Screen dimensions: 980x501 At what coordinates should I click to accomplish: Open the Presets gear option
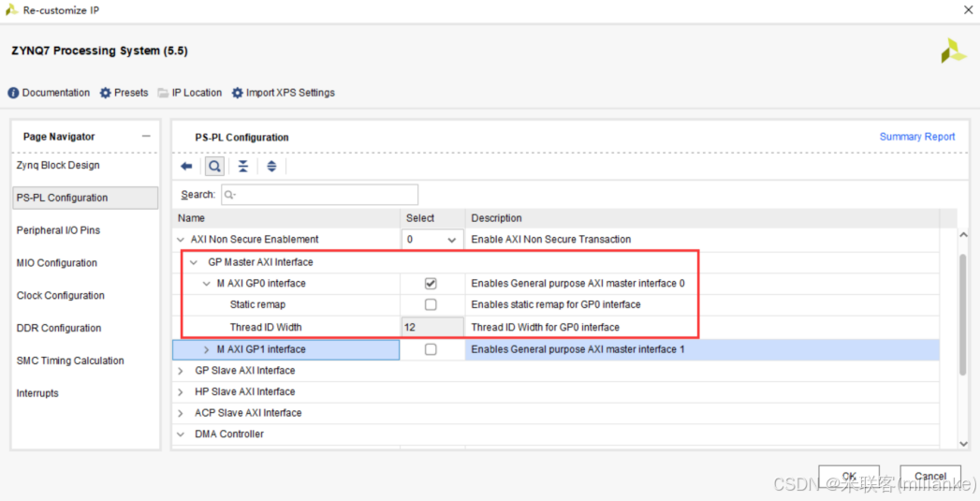tap(124, 93)
